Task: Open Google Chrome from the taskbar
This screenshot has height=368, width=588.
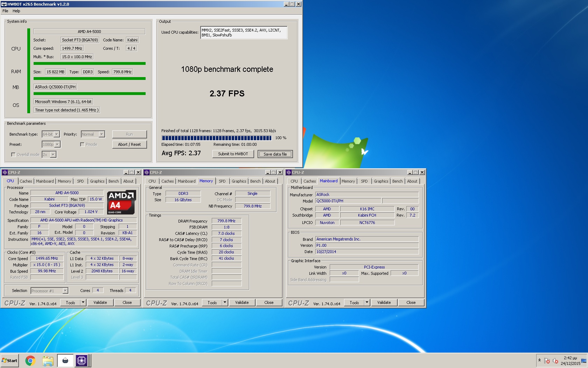Action: (30, 360)
